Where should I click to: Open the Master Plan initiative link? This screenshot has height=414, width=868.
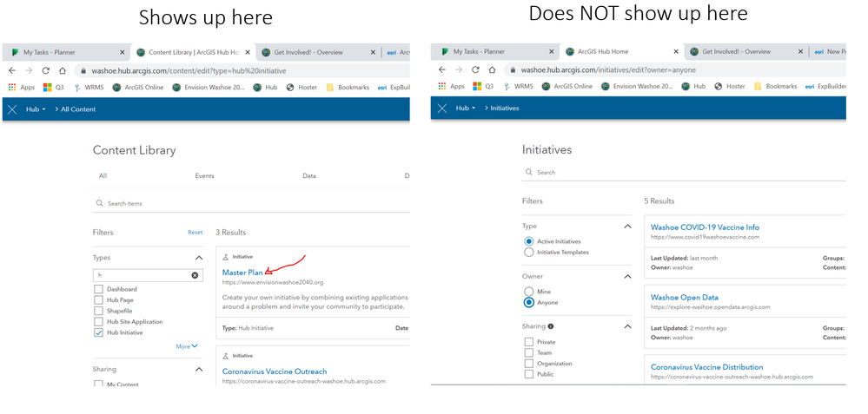tap(242, 273)
